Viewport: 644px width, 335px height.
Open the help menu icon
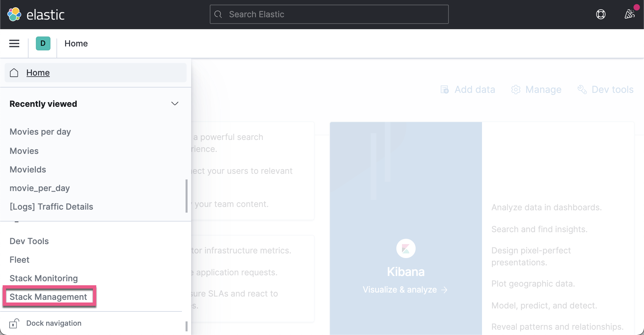(x=601, y=14)
